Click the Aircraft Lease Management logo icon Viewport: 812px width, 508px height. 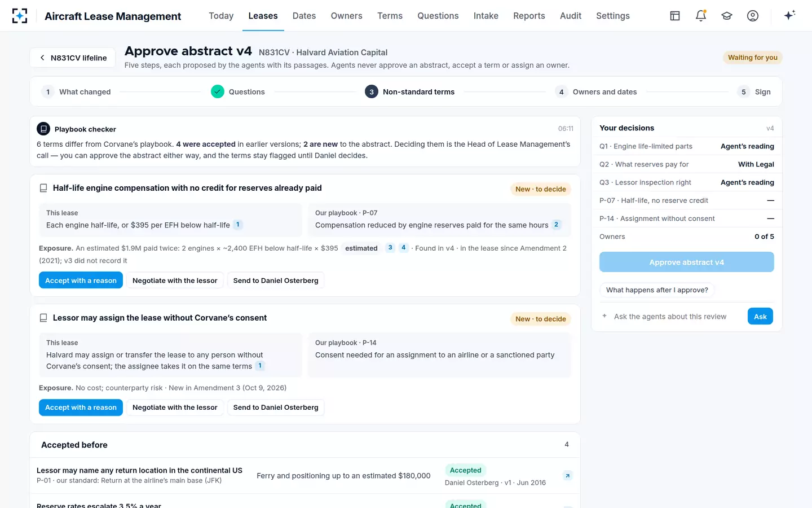(x=20, y=16)
